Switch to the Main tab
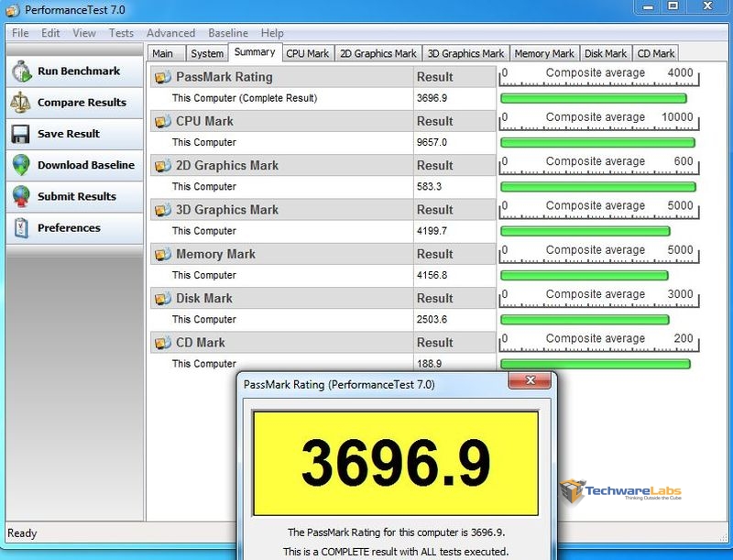This screenshot has width=733, height=560. pyautogui.click(x=167, y=53)
